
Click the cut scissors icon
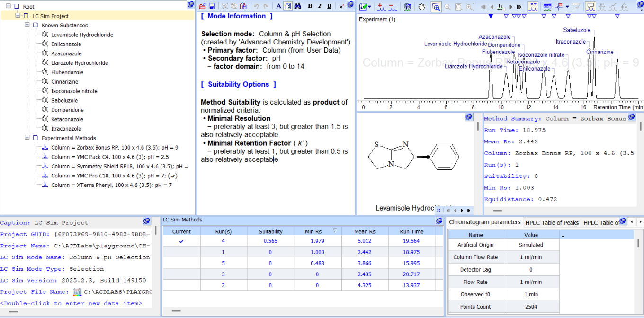pyautogui.click(x=224, y=6)
